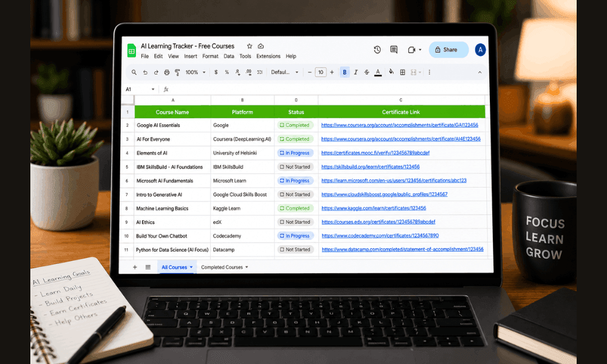Start a meeting with camera icon
This screenshot has height=364, width=607.
[412, 50]
